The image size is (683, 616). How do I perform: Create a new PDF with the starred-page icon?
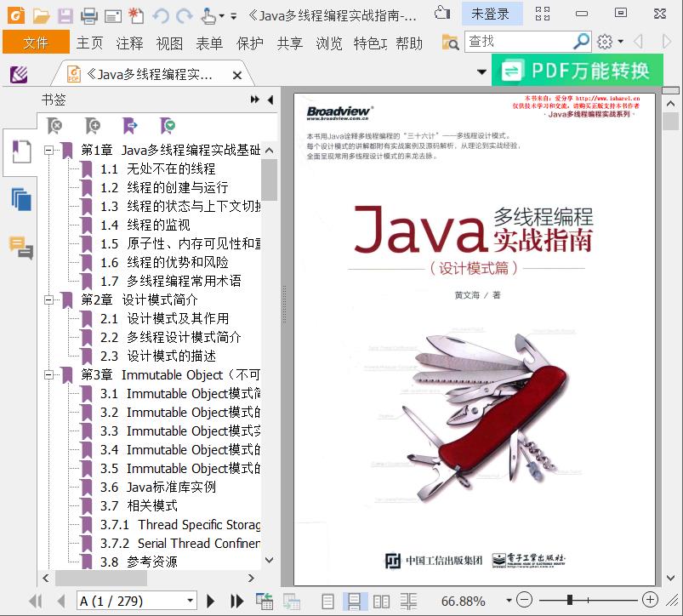(x=136, y=15)
